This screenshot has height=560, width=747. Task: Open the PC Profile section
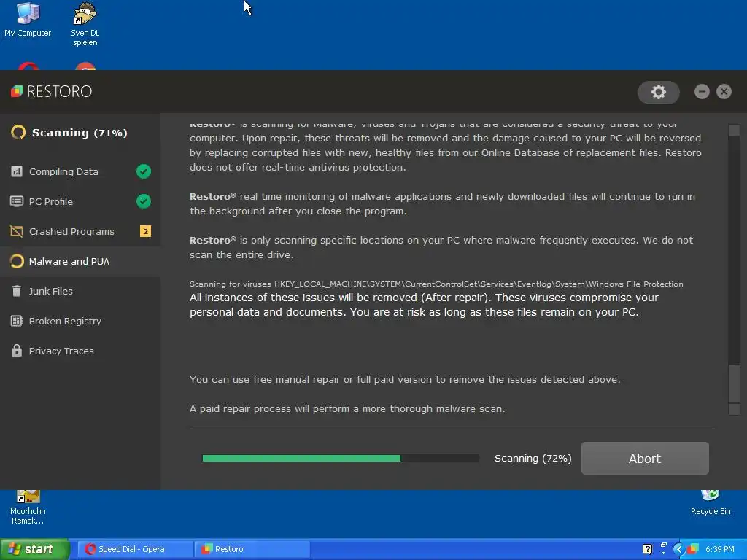pyautogui.click(x=80, y=201)
